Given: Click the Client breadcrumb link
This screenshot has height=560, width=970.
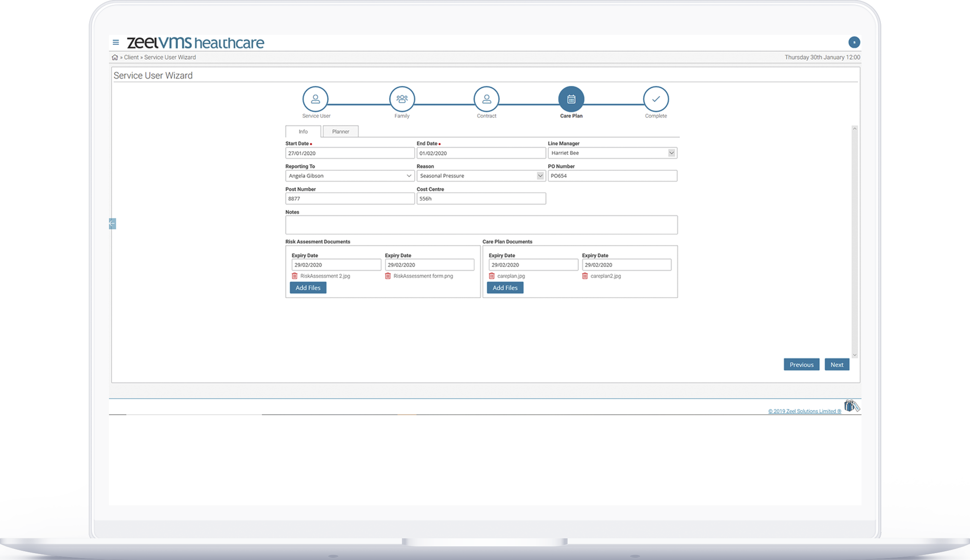Looking at the screenshot, I should click(131, 57).
